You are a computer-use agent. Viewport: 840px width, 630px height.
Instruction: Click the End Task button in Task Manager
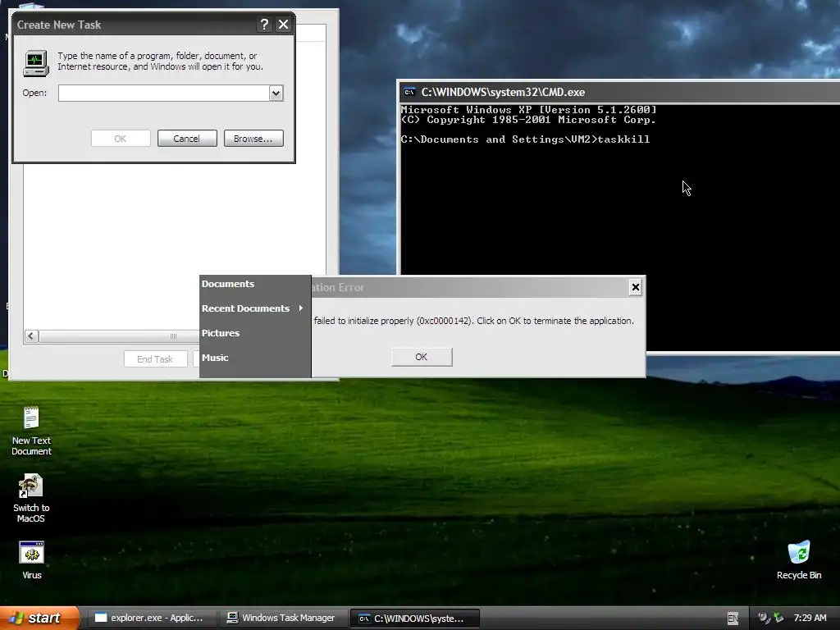click(155, 359)
